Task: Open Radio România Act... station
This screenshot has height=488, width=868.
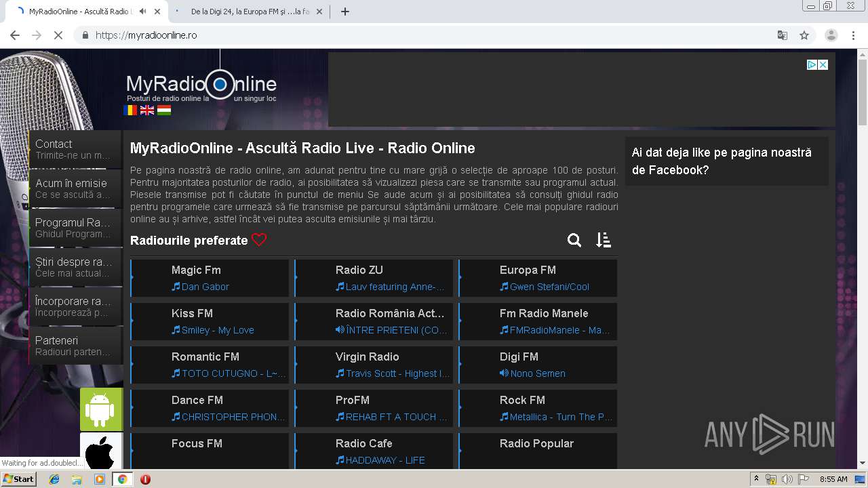Action: tap(374, 321)
